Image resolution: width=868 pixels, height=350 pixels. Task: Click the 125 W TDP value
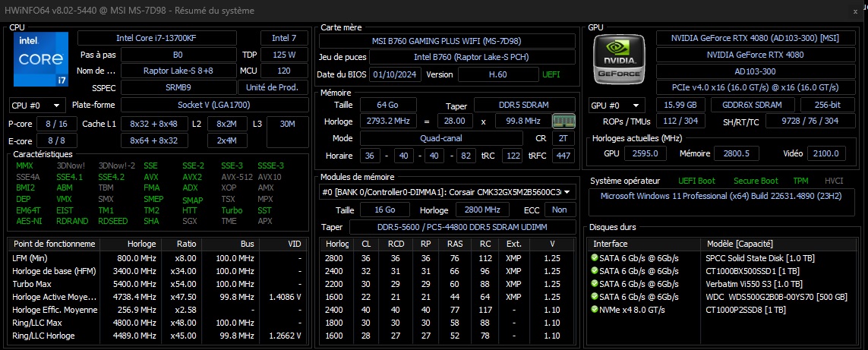pos(284,55)
